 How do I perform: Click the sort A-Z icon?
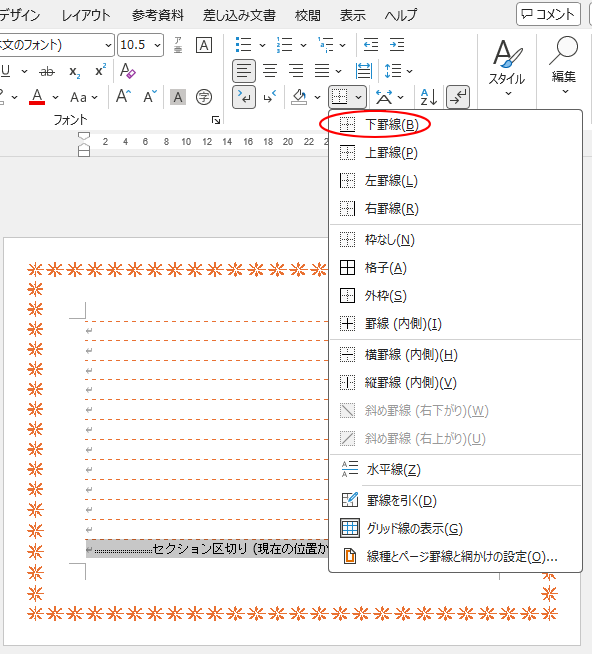(428, 97)
